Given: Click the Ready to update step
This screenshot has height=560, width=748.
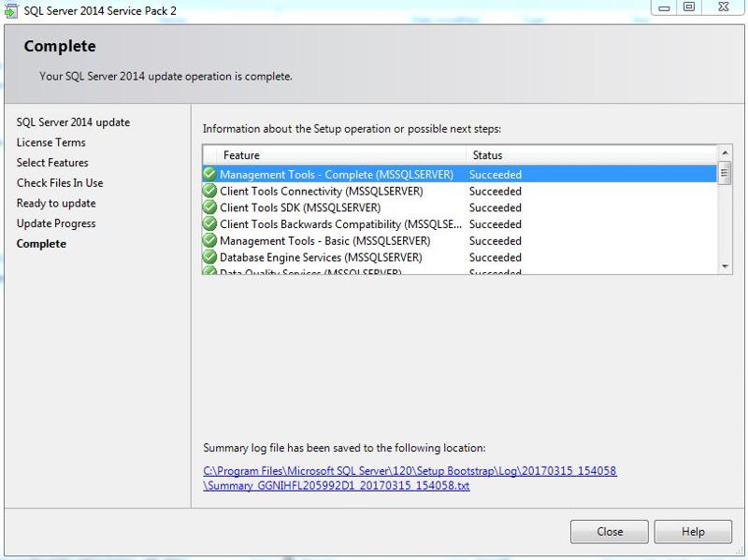Looking at the screenshot, I should point(56,203).
